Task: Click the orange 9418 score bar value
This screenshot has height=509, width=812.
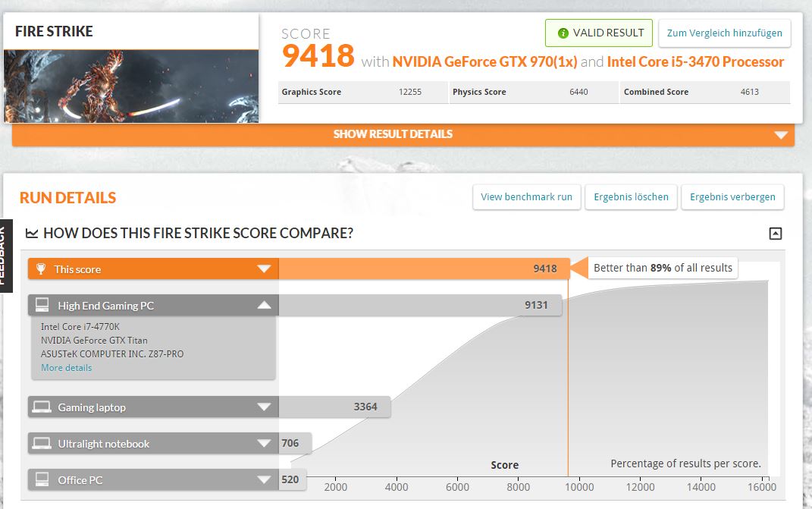Action: pos(545,269)
